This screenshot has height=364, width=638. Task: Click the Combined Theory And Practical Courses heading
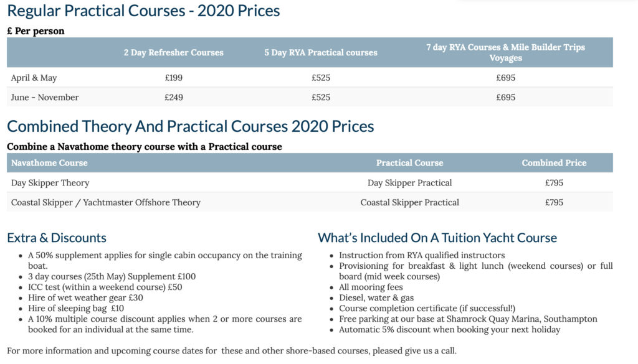click(191, 126)
